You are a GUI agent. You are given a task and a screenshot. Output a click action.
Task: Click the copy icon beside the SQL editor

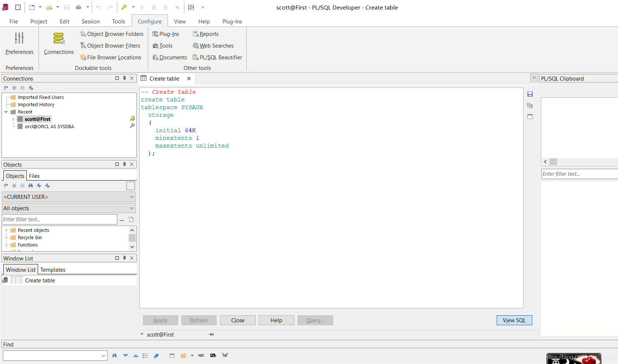530,105
